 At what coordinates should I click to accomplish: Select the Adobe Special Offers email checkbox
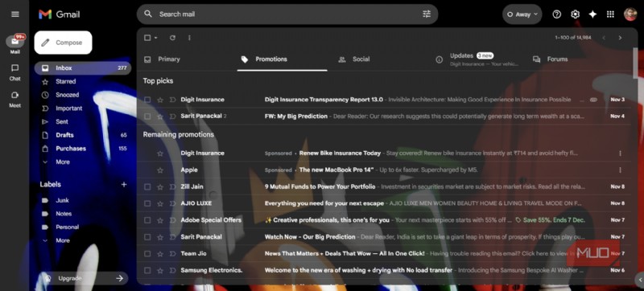pyautogui.click(x=147, y=220)
